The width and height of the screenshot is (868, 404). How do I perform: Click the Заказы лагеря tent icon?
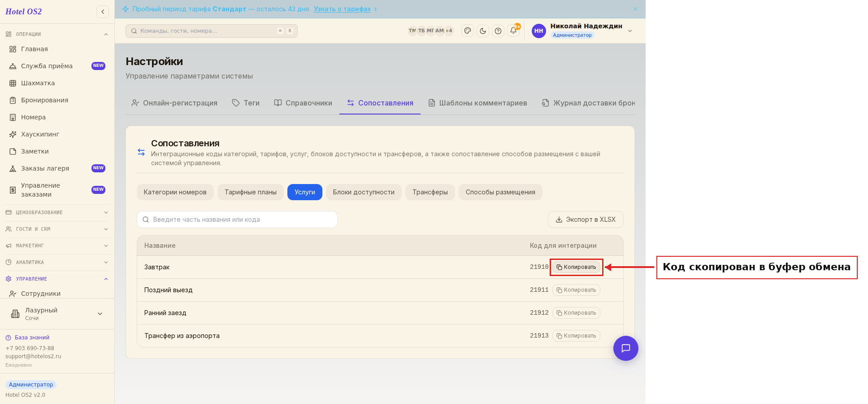(13, 168)
